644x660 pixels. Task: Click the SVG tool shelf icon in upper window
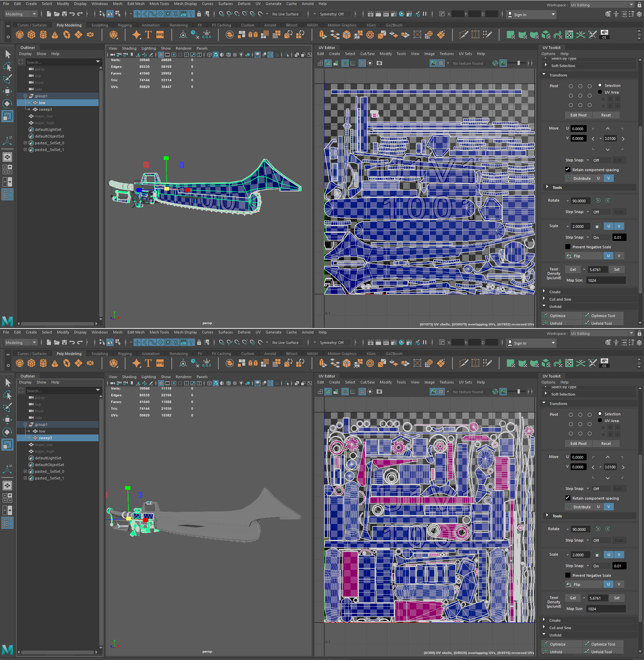click(160, 35)
